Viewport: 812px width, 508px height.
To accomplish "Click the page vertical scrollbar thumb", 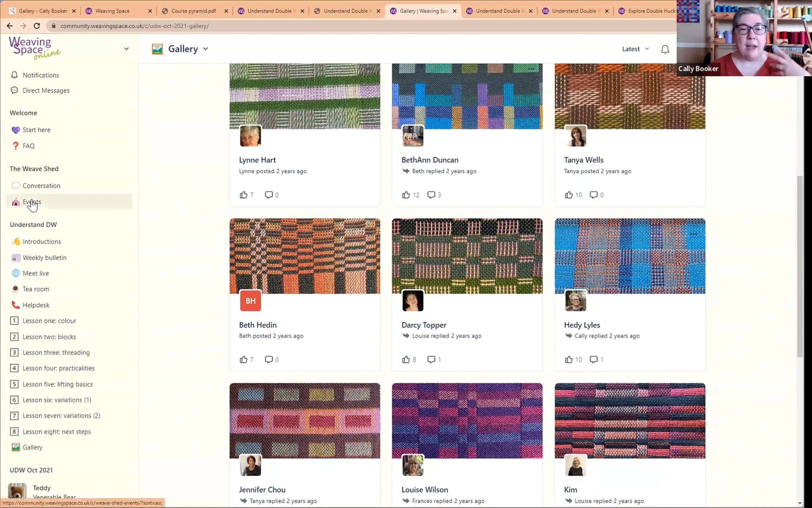I will click(800, 266).
